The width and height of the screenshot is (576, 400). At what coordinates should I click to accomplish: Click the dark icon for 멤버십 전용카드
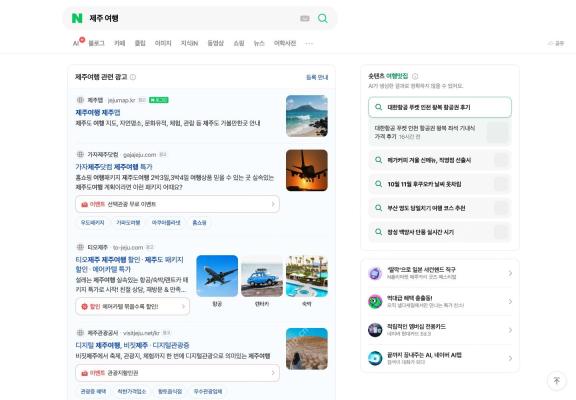click(x=375, y=330)
